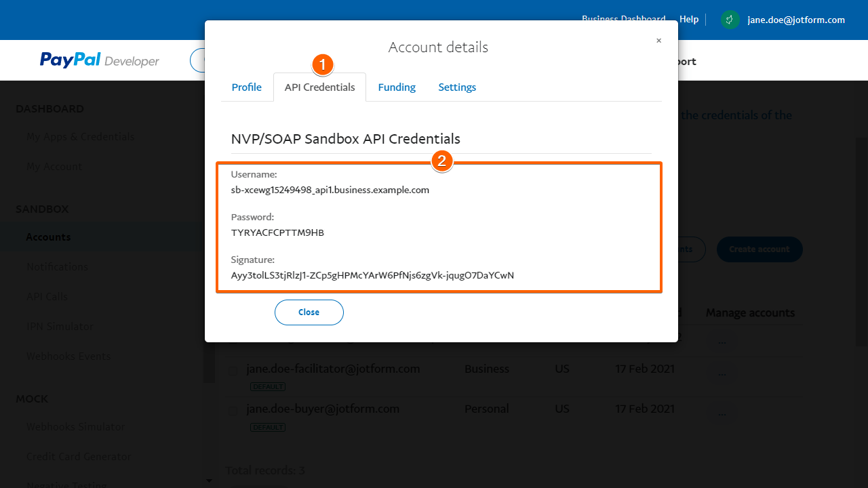Open manage menu for jane.doe-facilitator account

point(722,373)
